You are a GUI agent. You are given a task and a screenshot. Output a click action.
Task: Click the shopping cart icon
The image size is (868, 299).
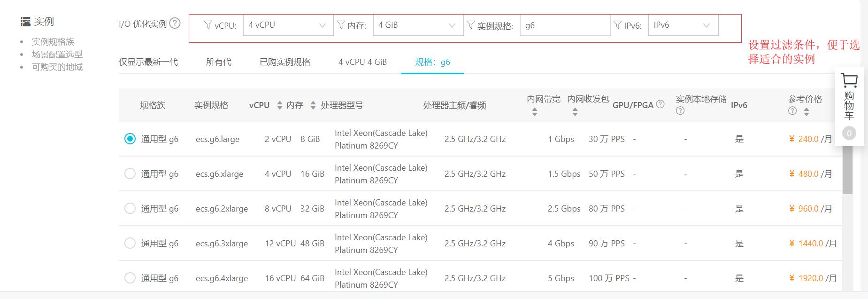[849, 80]
